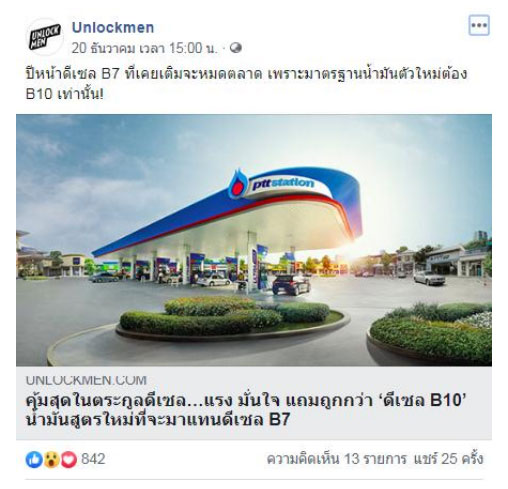Click the silver car parked near the shops
This screenshot has width=508, height=489.
[x=429, y=277]
